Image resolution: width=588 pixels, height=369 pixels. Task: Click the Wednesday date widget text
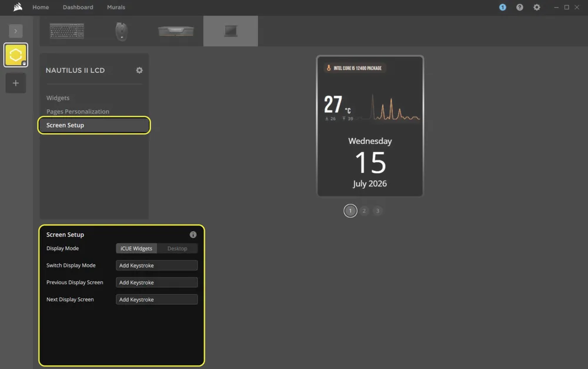[370, 141]
